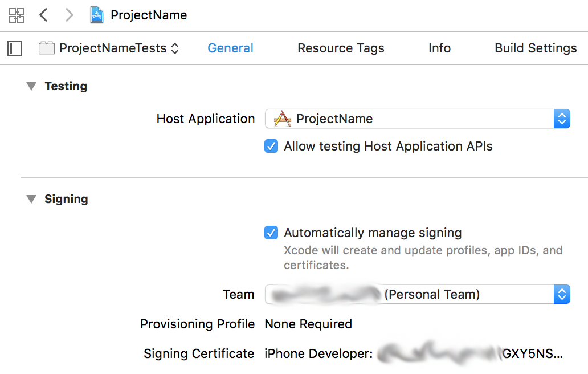Image resolution: width=588 pixels, height=374 pixels.
Task: Switch to the General tab
Action: pos(231,48)
